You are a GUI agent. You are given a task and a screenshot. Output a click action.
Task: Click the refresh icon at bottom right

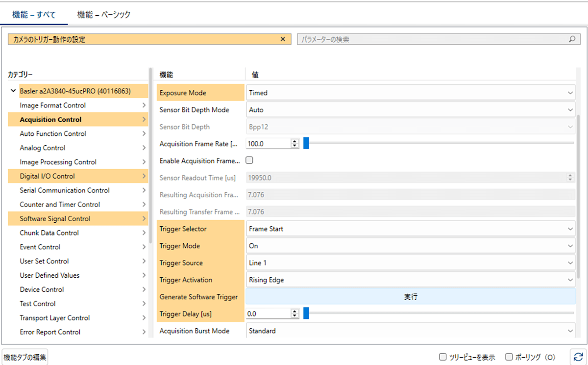(x=578, y=357)
